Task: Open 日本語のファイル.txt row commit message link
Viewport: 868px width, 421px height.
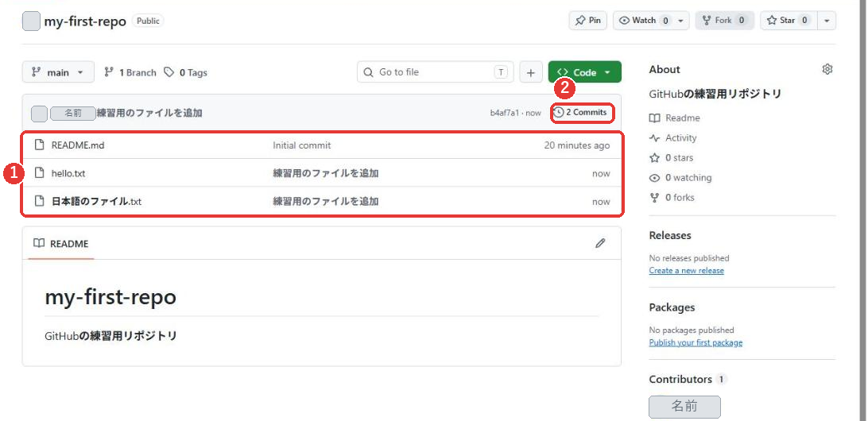Action: point(326,202)
